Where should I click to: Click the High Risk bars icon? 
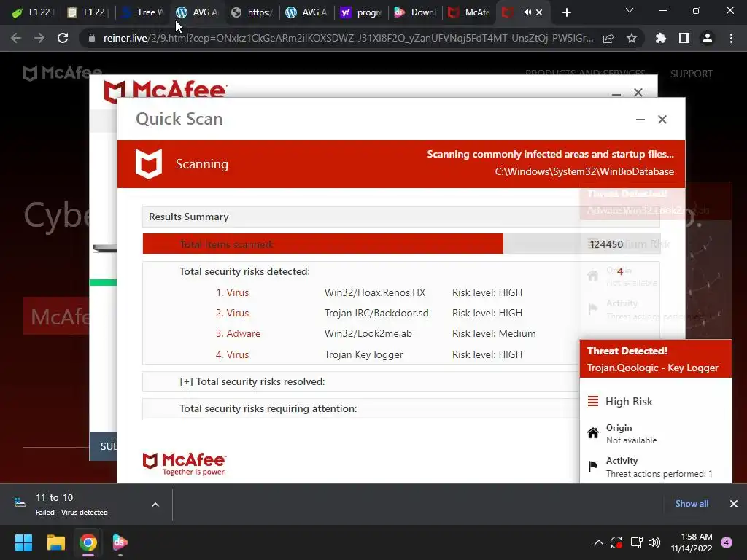click(x=592, y=402)
